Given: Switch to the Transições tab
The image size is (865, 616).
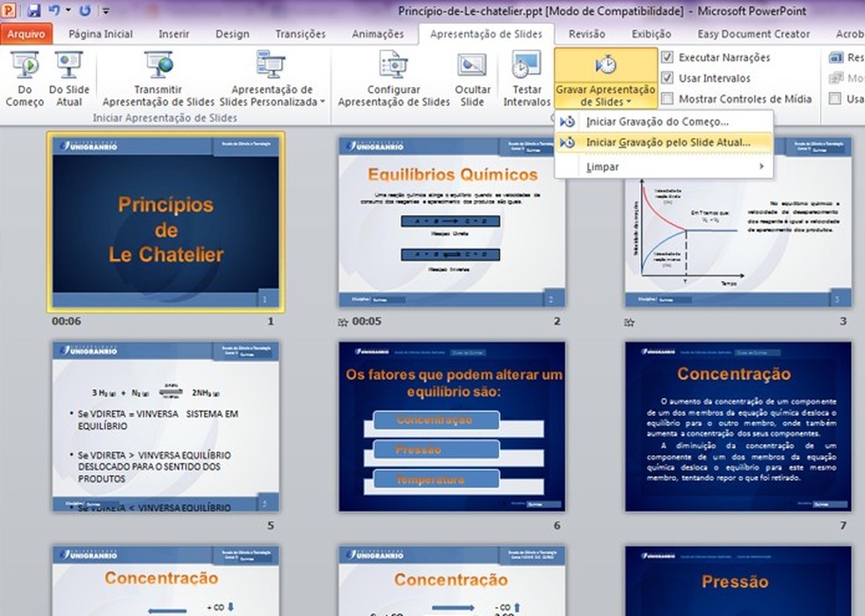Looking at the screenshot, I should point(300,34).
